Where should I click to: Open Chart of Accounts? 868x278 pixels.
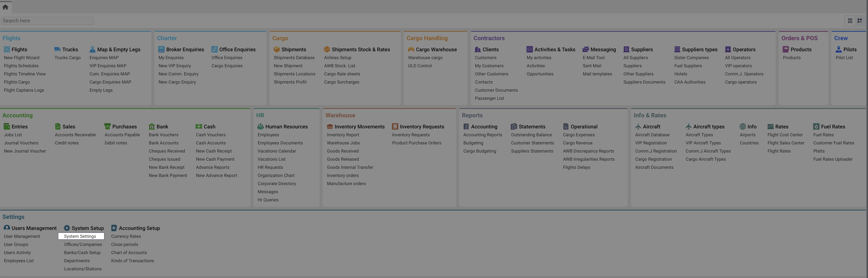click(129, 252)
